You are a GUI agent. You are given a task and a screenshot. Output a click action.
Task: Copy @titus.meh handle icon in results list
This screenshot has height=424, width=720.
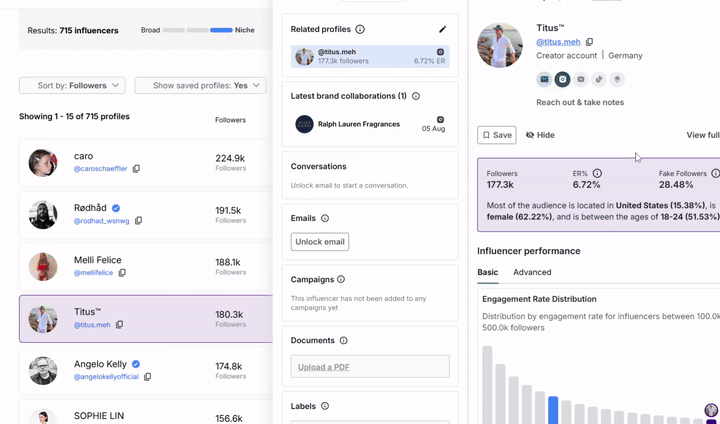pyautogui.click(x=119, y=325)
